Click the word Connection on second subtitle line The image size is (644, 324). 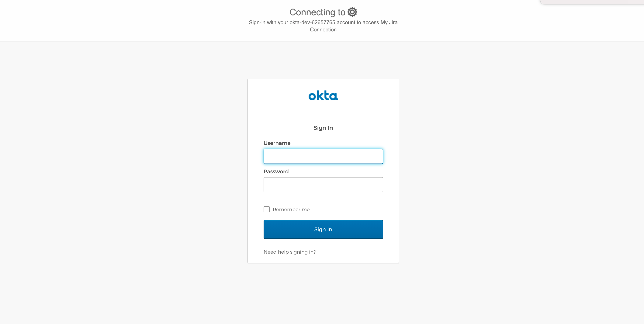click(323, 30)
